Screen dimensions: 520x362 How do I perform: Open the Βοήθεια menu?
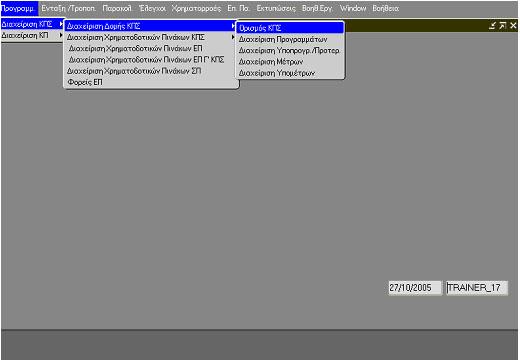coord(386,8)
